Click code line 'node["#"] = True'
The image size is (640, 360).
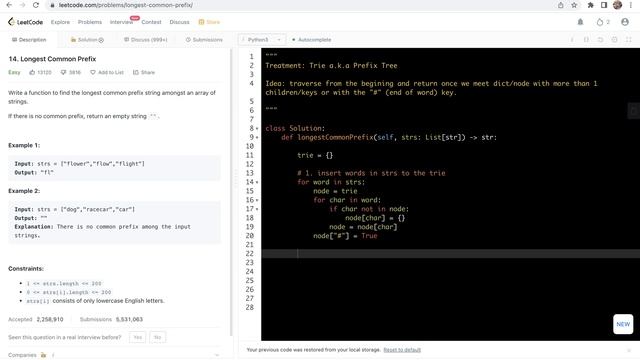click(345, 236)
